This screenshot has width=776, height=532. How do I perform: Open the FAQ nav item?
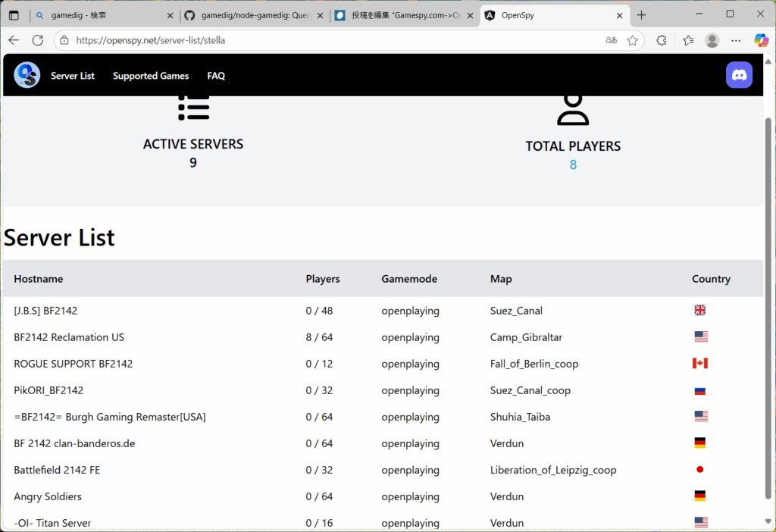(216, 76)
